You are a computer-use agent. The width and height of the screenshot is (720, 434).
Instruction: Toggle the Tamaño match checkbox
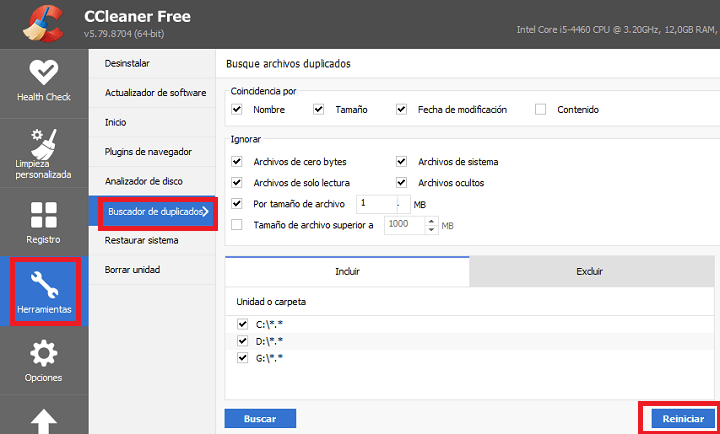(319, 109)
